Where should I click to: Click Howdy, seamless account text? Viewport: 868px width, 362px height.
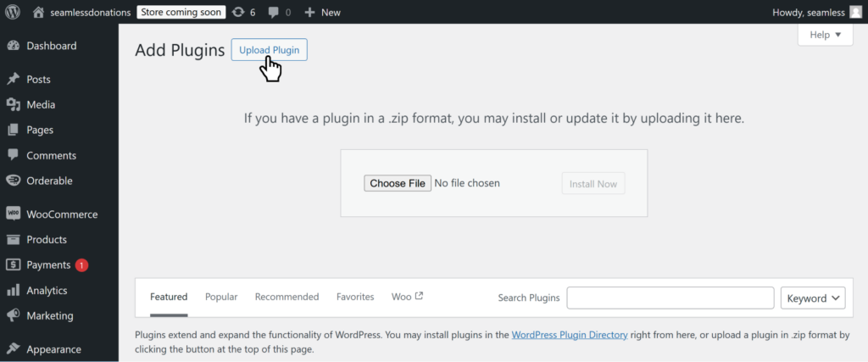point(809,12)
